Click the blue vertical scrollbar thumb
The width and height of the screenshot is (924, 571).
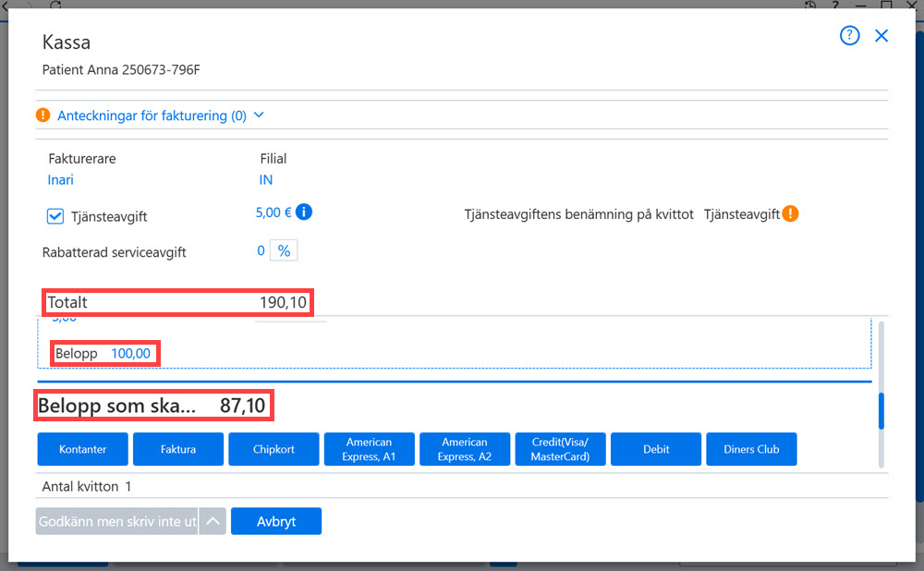coord(881,411)
